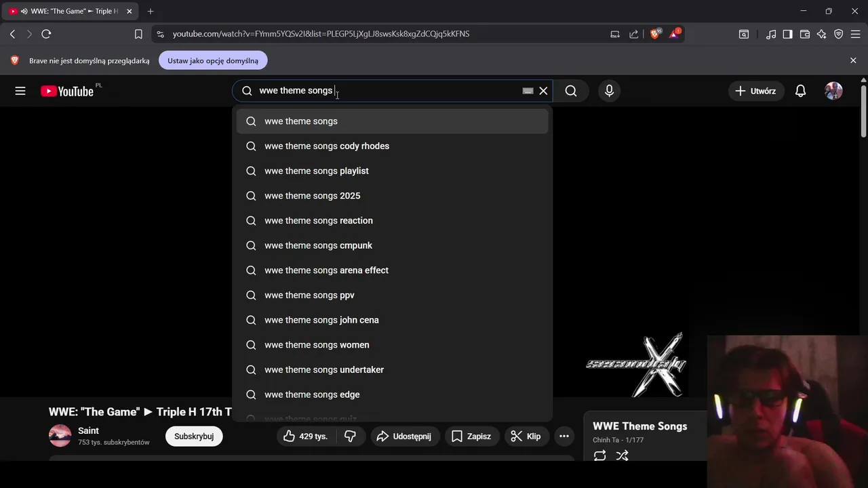Open site settings icon beside the URL

(x=159, y=34)
